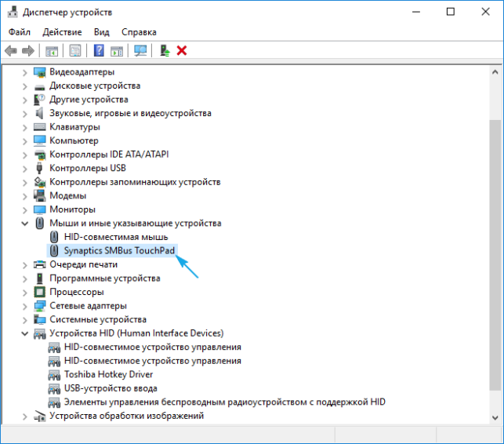Open the Файл menu
The width and height of the screenshot is (504, 444).
[20, 32]
